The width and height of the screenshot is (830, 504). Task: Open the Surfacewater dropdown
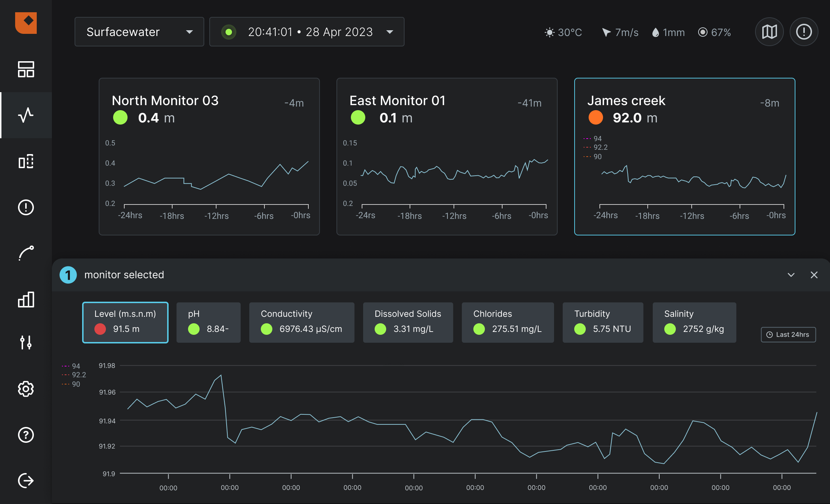(139, 32)
